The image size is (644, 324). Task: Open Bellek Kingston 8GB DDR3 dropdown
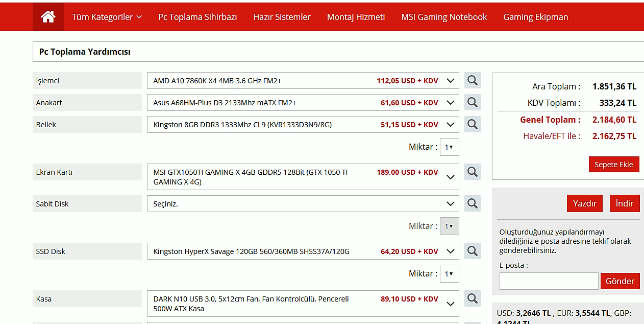click(x=303, y=125)
